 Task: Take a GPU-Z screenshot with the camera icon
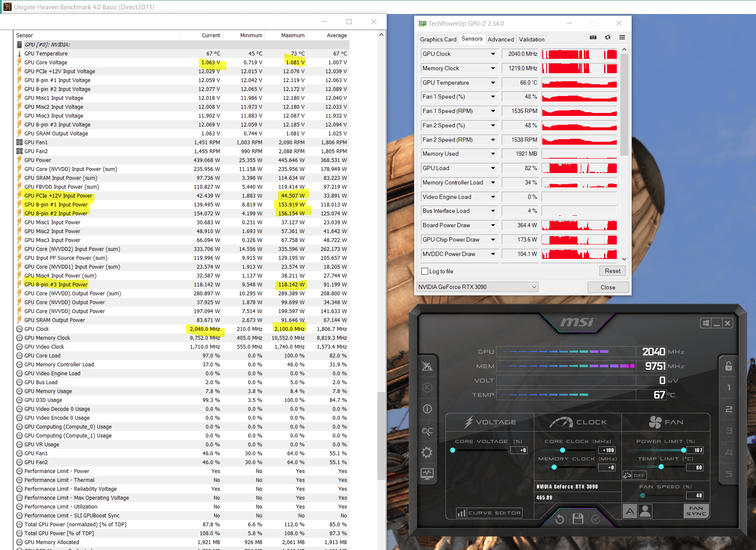[593, 38]
